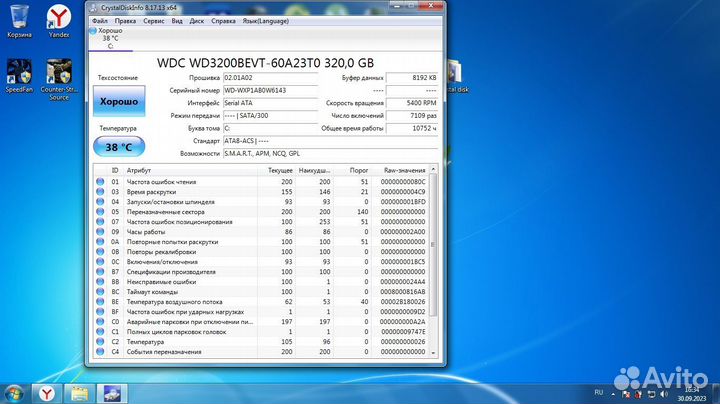Click the Хорошо health status button
The width and height of the screenshot is (720, 404).
point(119,101)
